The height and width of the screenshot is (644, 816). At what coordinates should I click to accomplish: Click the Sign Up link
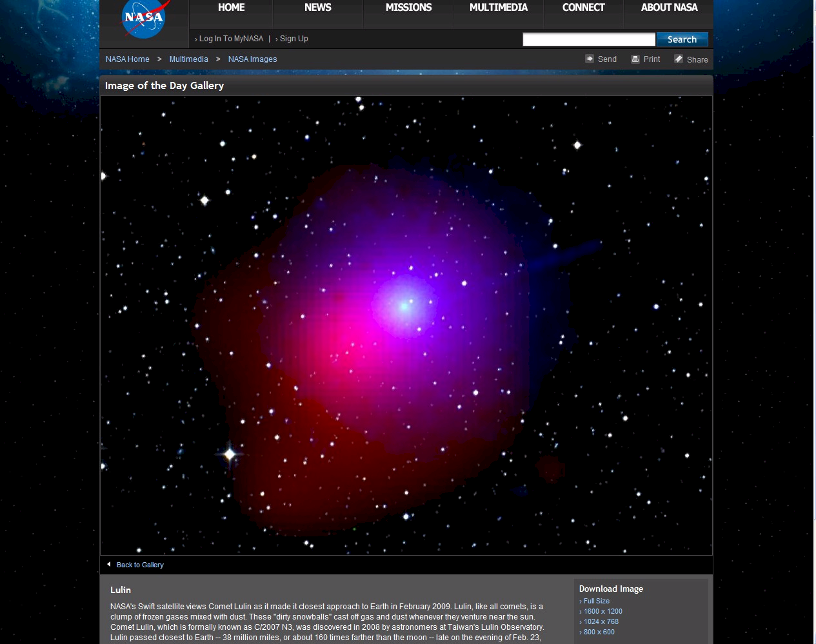pyautogui.click(x=294, y=39)
